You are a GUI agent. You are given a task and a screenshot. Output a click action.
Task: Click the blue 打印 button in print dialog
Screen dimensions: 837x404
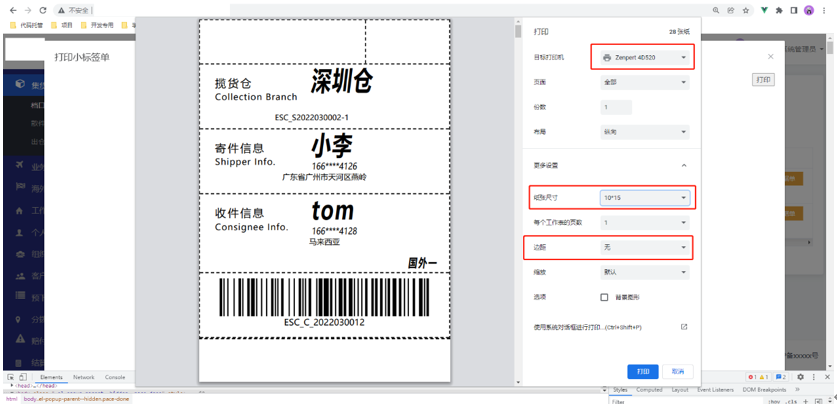643,371
